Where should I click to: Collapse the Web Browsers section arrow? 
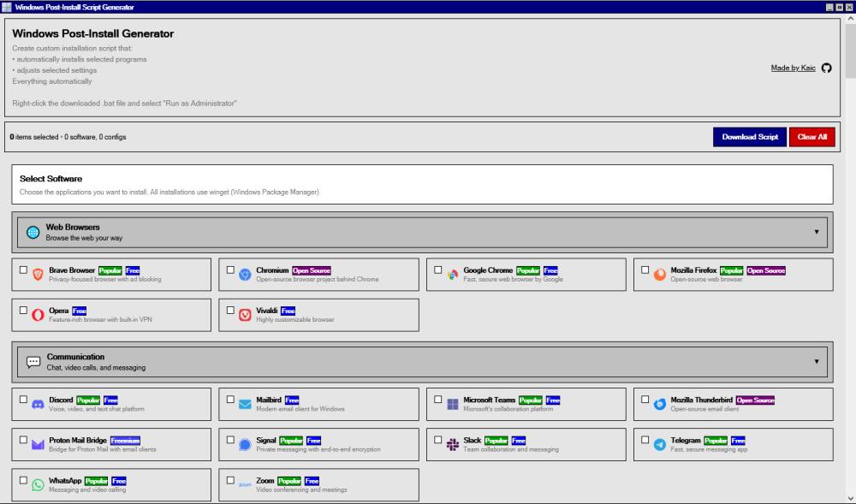coord(816,232)
